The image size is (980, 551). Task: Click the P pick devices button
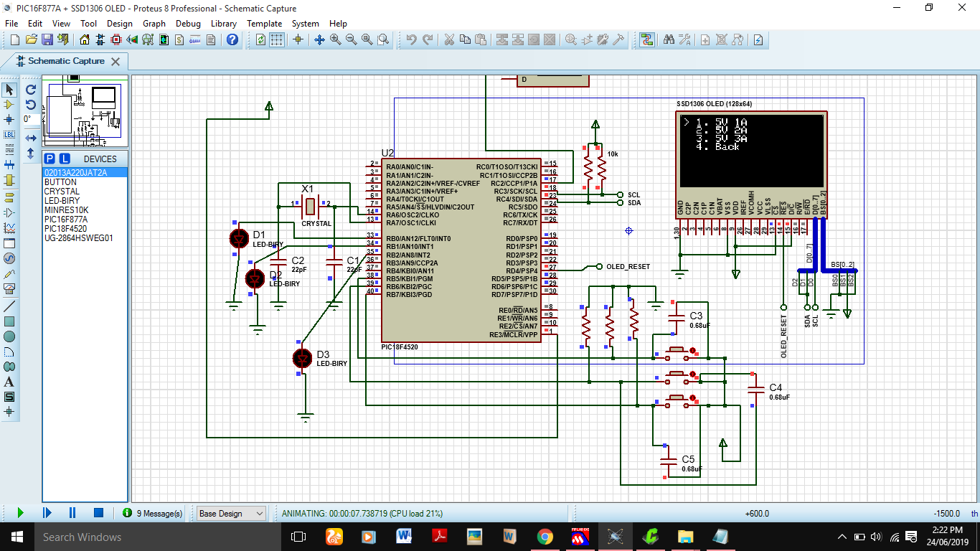coord(50,159)
